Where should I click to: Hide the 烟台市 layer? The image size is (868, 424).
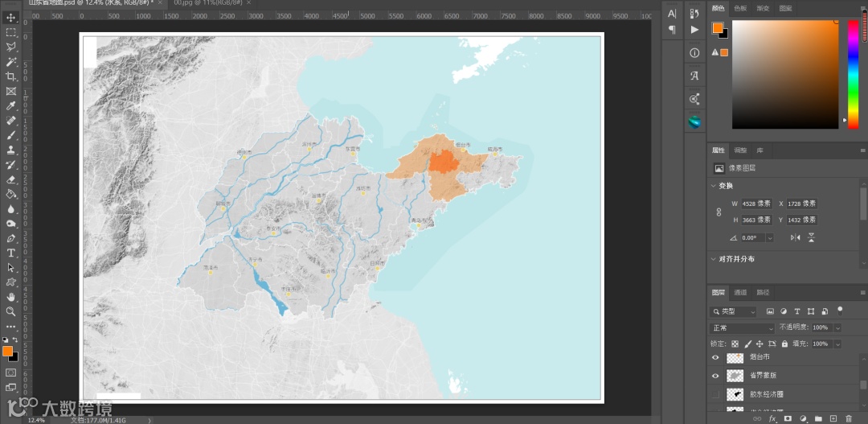tap(715, 357)
